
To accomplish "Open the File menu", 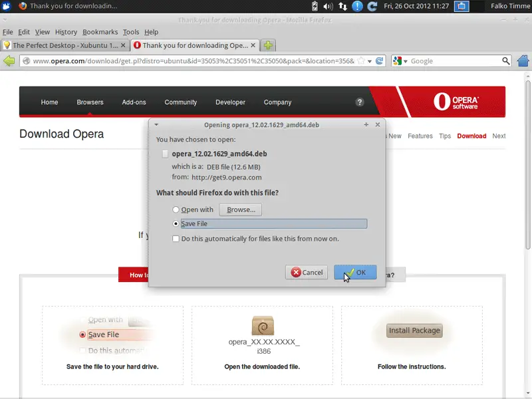I will click(8, 32).
